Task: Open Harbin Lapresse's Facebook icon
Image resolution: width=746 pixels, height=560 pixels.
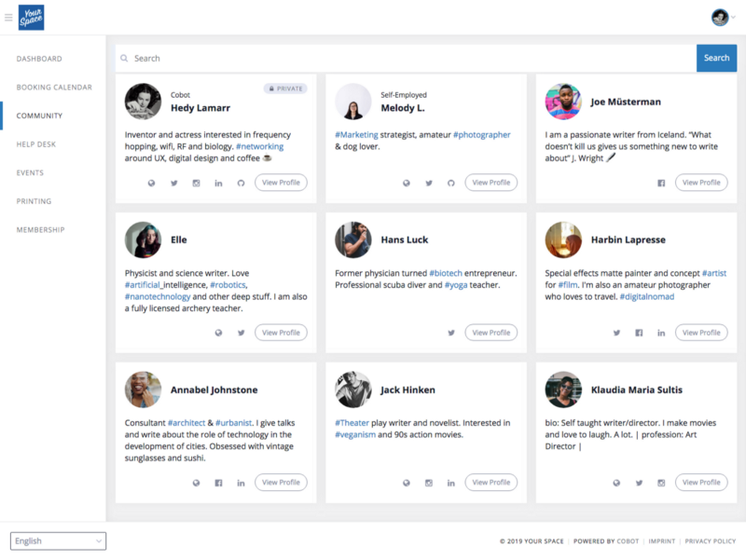Action: tap(639, 333)
